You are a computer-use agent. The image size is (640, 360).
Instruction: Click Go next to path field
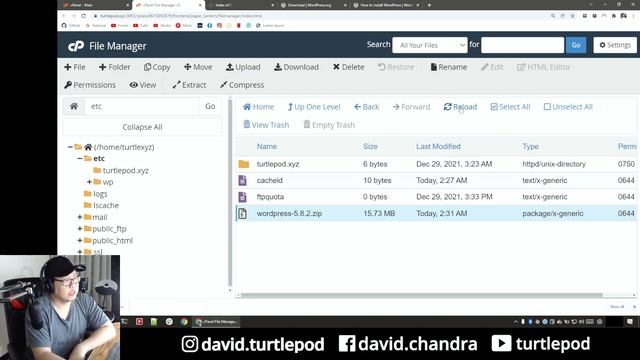(210, 106)
